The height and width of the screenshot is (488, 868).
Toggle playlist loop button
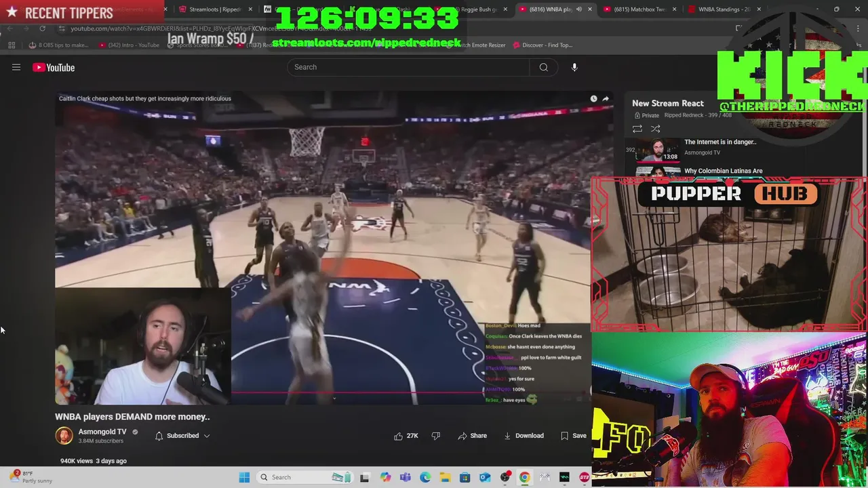637,129
